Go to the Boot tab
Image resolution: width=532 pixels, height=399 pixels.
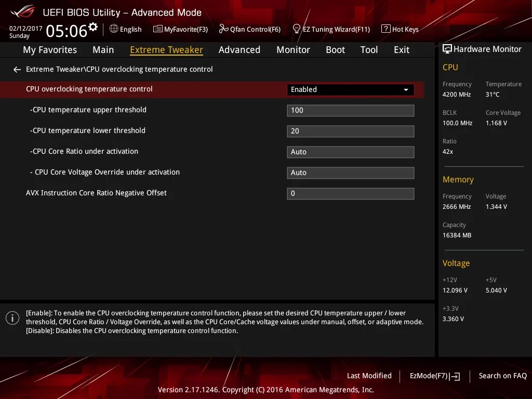tap(335, 50)
